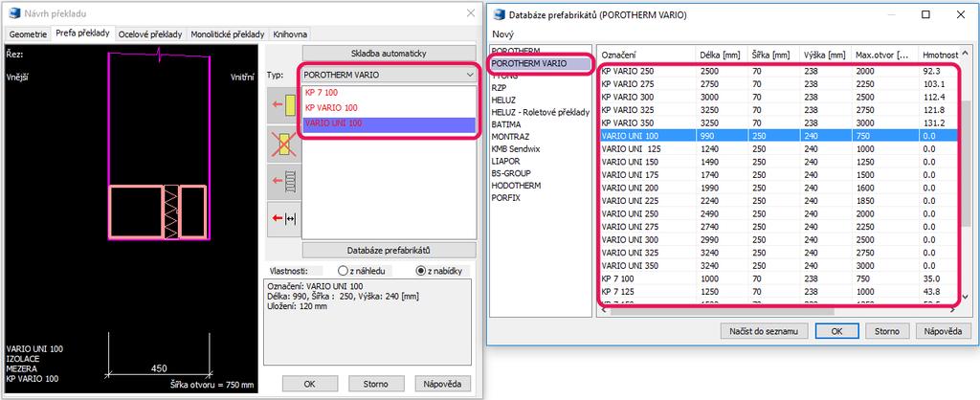Select KP 7 100 in composition list
Image resolution: width=980 pixels, height=400 pixels.
pos(389,93)
